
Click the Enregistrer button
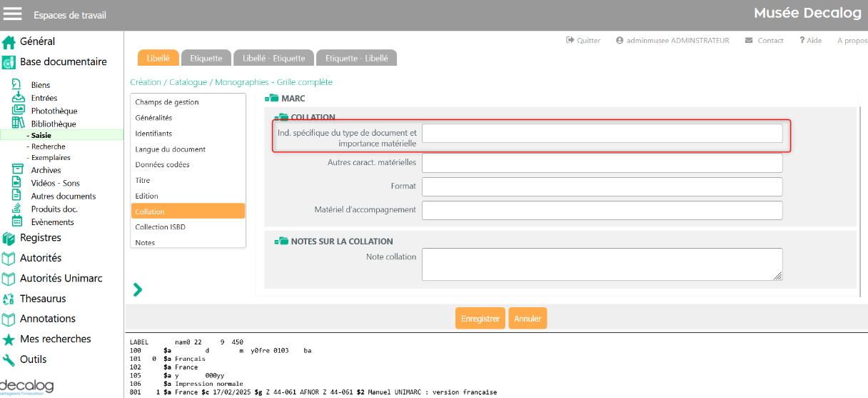(x=480, y=319)
